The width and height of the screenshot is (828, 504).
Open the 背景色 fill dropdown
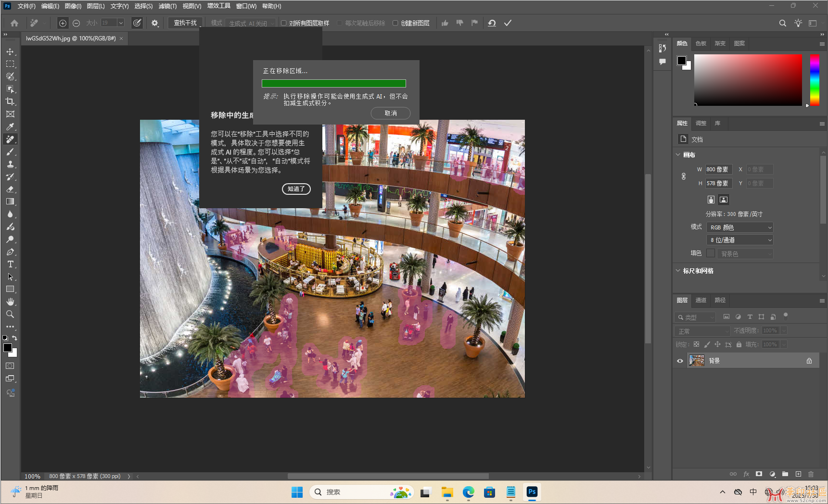(x=745, y=253)
